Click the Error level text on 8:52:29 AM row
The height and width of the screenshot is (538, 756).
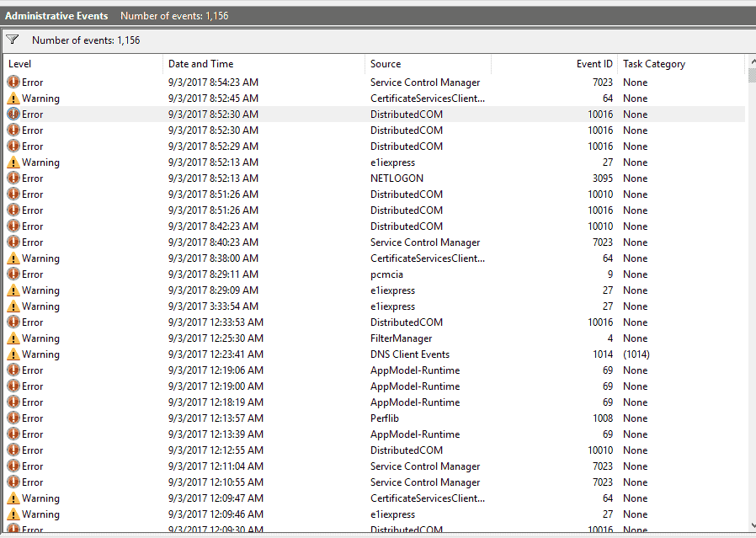point(32,146)
